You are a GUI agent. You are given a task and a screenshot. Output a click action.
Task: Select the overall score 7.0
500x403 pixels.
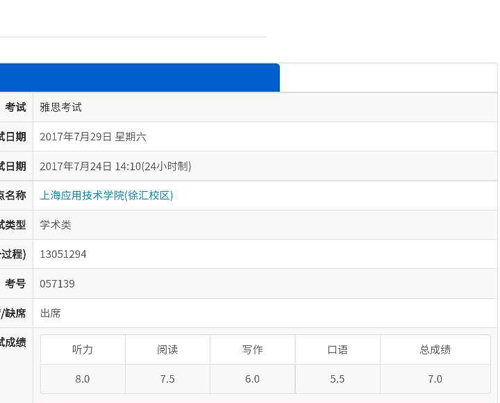tap(435, 379)
